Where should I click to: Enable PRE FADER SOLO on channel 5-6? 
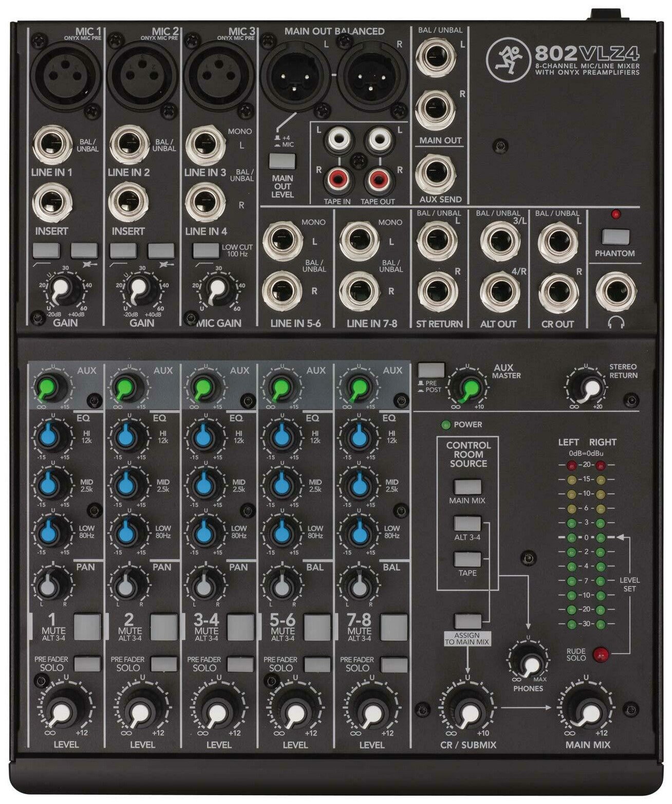(317, 663)
